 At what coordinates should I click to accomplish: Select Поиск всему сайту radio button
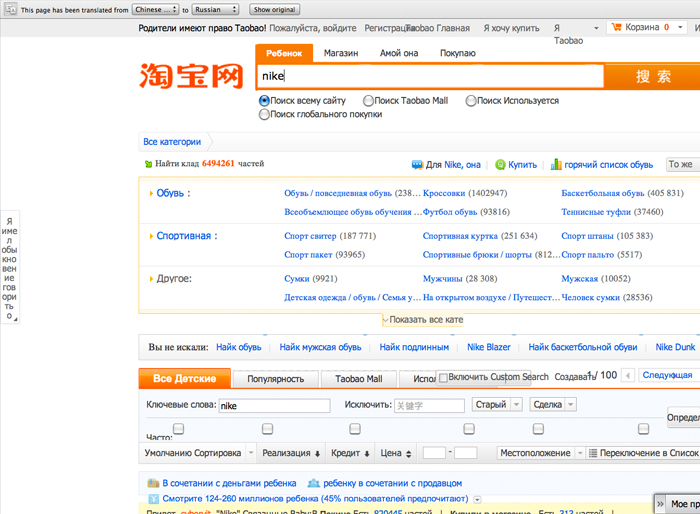click(264, 100)
